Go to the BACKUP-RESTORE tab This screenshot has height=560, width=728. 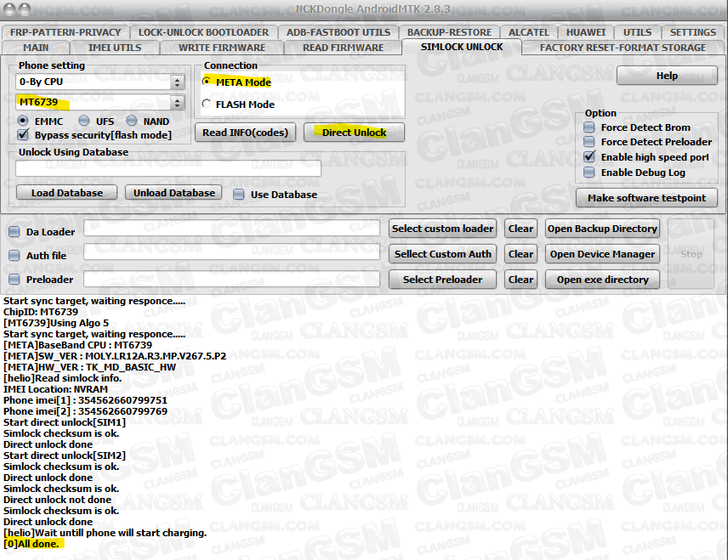tap(449, 32)
